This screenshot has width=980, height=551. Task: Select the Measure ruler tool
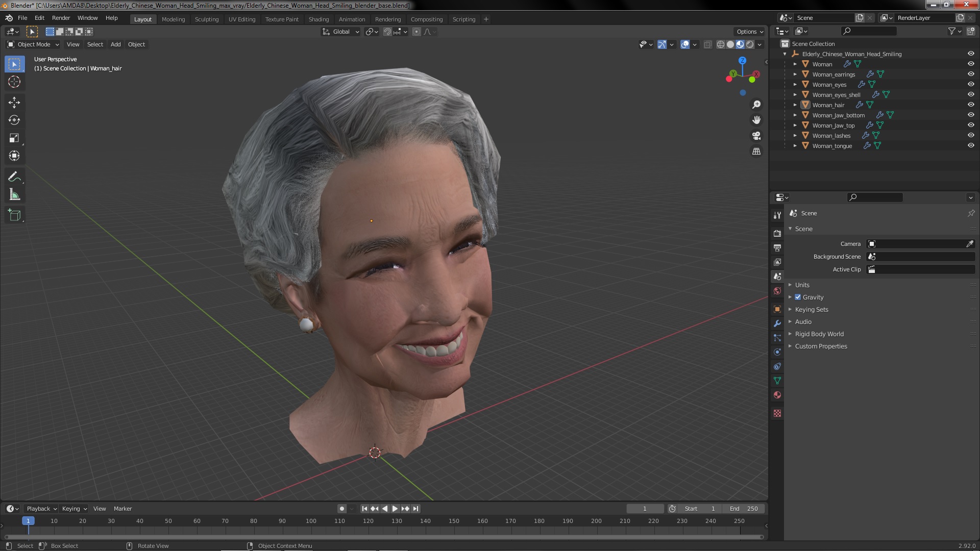click(x=14, y=195)
